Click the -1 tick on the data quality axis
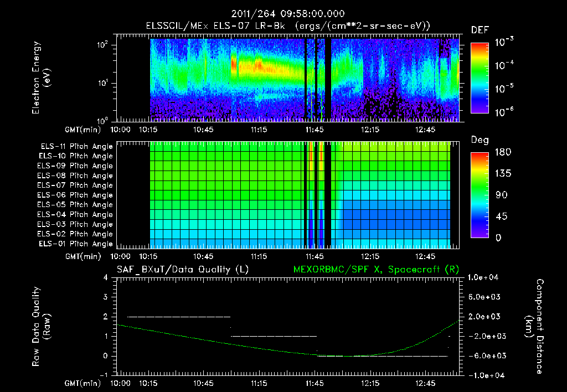Viewport: 567px width, 392px height. click(104, 375)
